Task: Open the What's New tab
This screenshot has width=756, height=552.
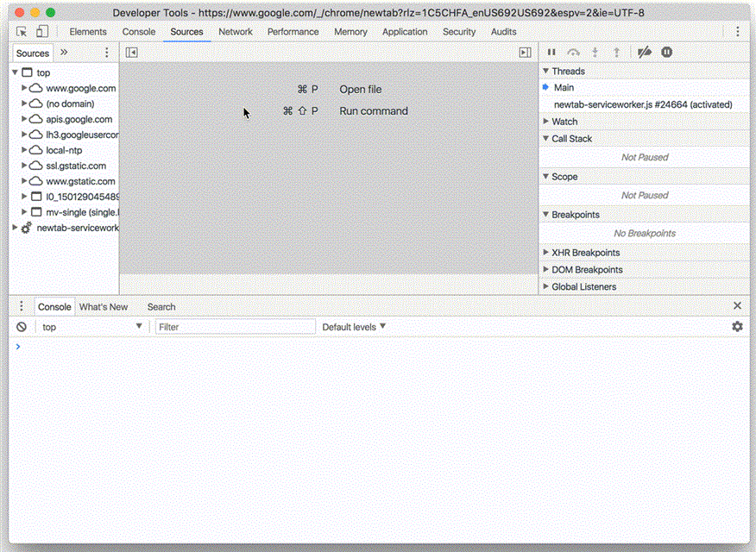Action: (x=104, y=306)
